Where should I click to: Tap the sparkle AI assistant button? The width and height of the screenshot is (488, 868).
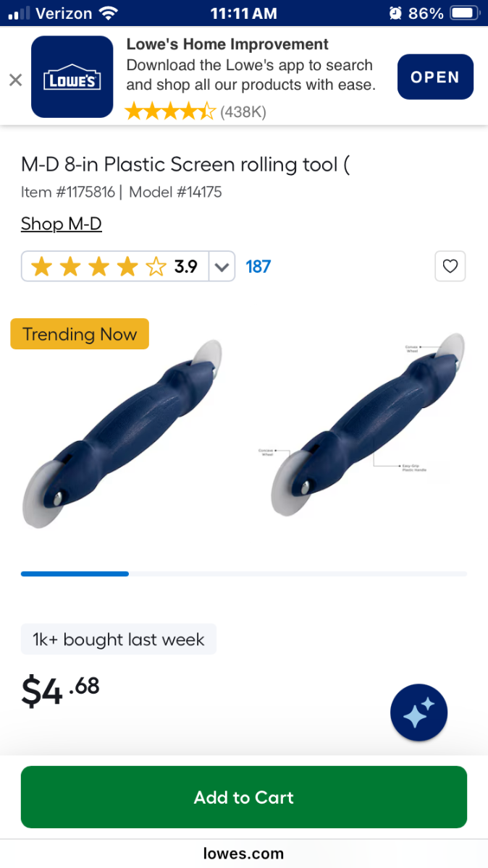(x=419, y=713)
